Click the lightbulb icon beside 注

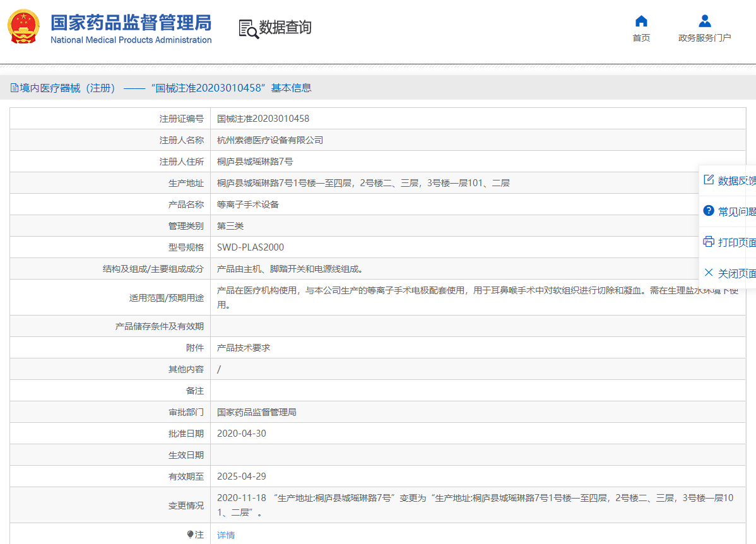pos(190,535)
